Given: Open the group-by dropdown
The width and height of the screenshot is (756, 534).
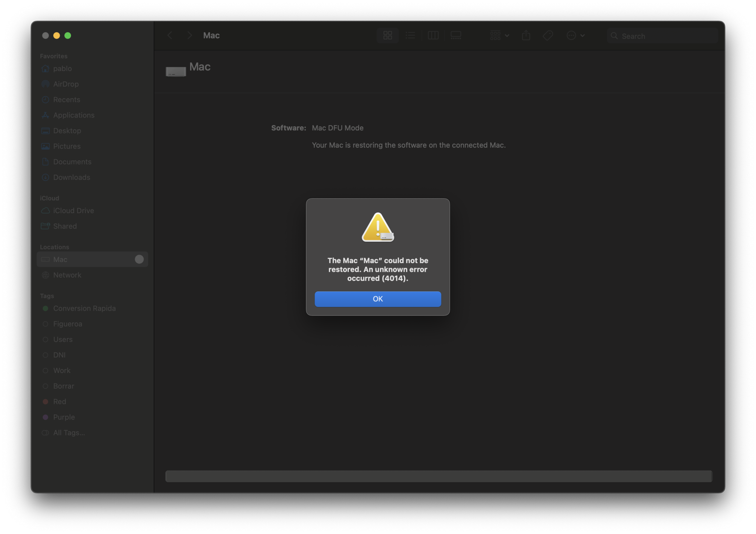Looking at the screenshot, I should (499, 36).
